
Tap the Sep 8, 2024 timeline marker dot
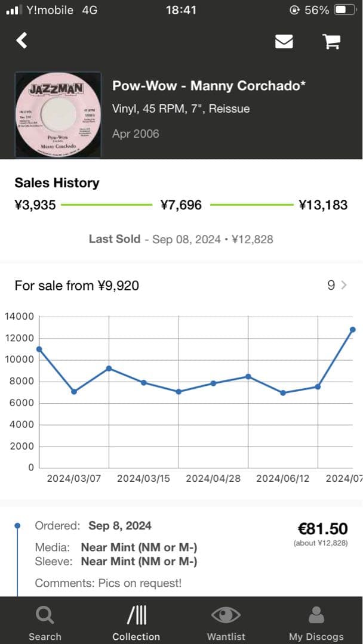click(x=17, y=526)
